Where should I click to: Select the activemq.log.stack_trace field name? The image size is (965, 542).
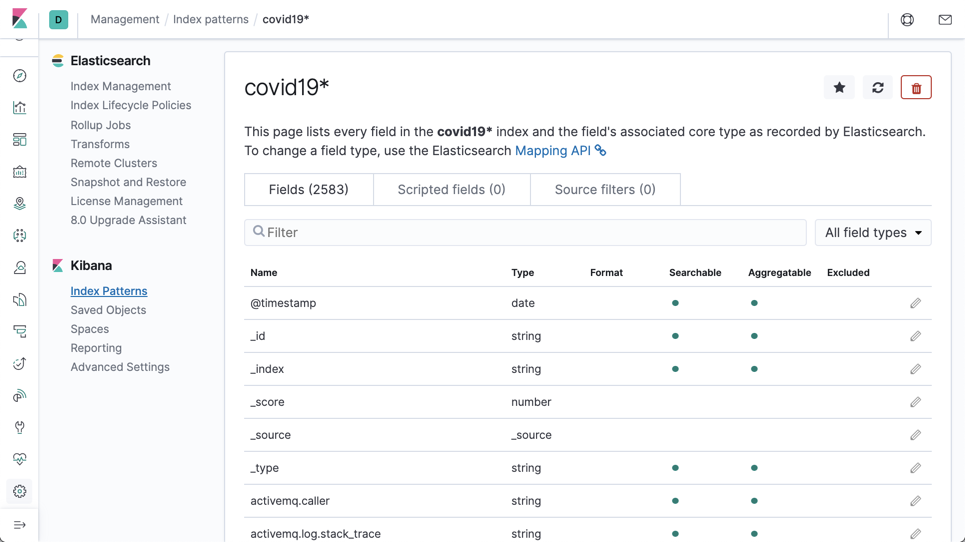315,534
